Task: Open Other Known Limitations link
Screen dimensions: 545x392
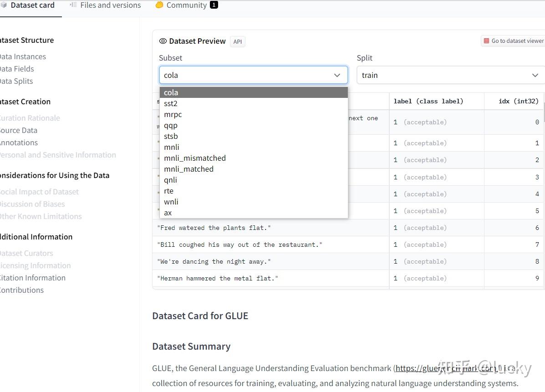Action: [x=41, y=217]
